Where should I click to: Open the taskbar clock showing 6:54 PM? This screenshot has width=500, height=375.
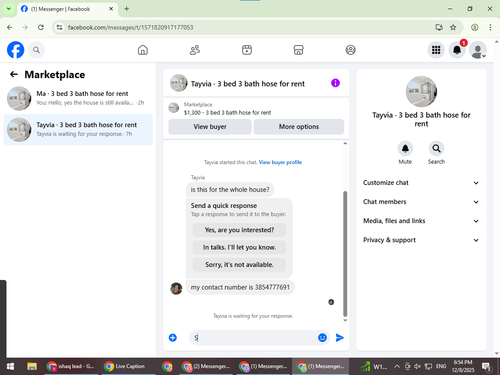coord(463,366)
